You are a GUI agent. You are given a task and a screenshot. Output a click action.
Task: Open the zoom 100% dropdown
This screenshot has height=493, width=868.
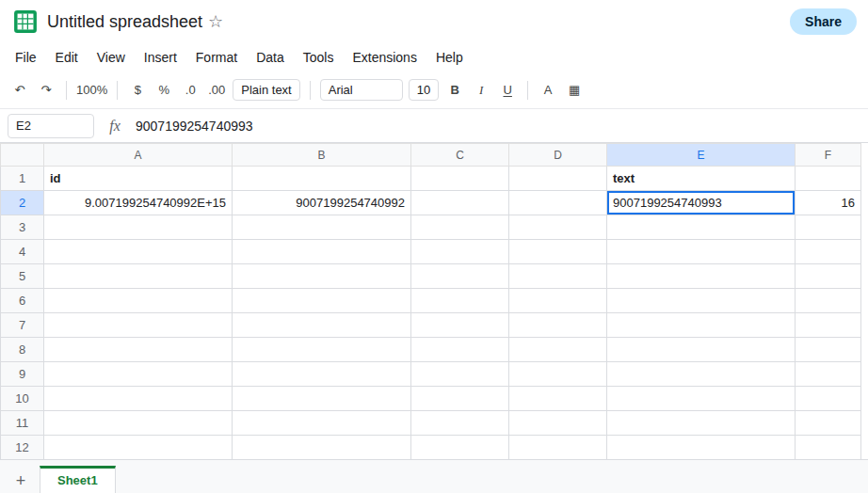pos(92,90)
